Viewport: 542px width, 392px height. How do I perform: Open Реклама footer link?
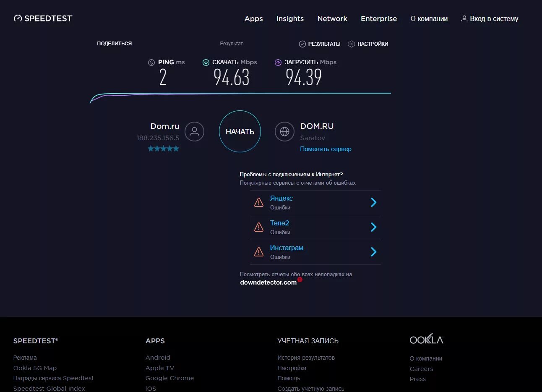coord(25,358)
